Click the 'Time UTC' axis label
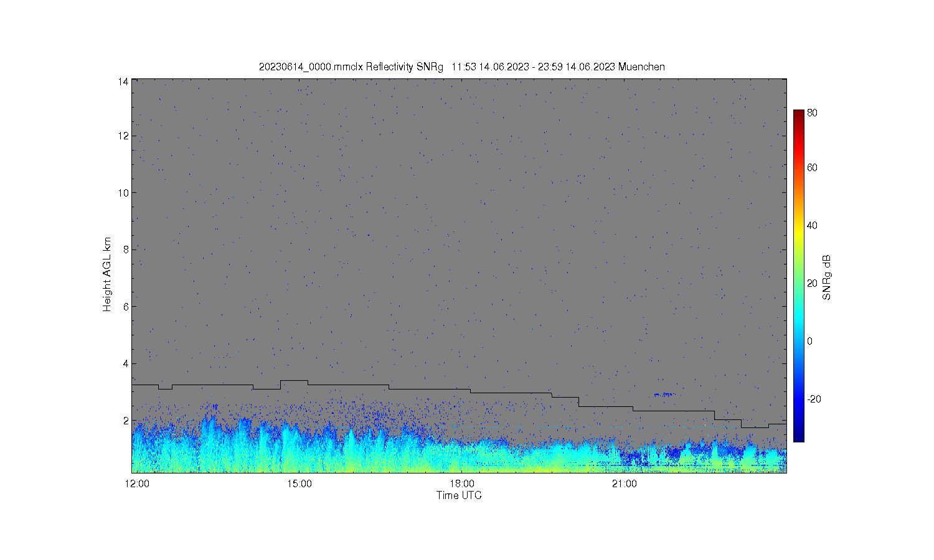934x560 pixels. coord(459,495)
